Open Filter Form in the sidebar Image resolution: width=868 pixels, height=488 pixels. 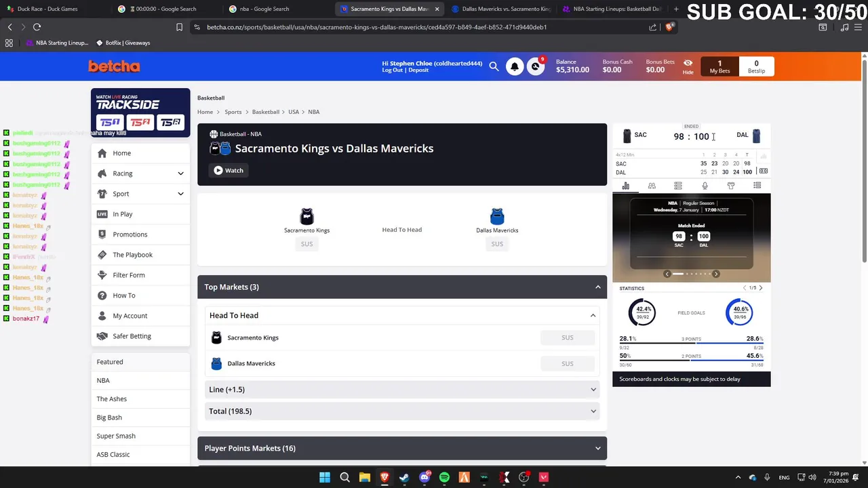pos(140,275)
